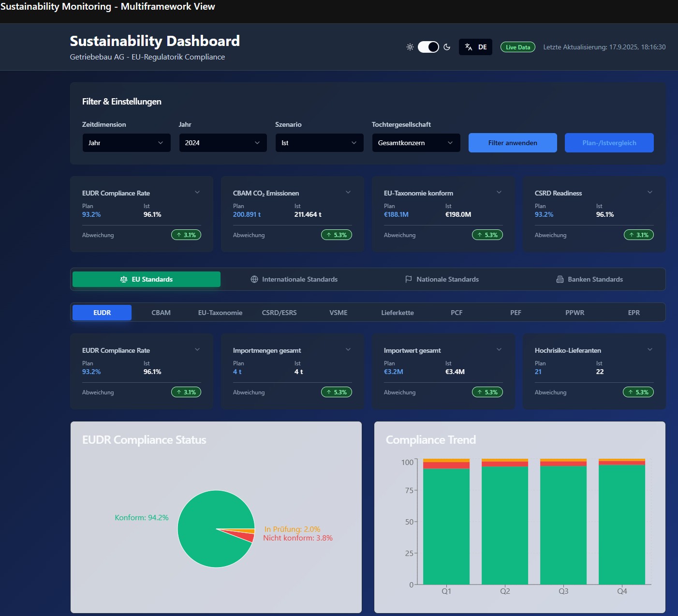The height and width of the screenshot is (616, 678).
Task: Click the globe icon for Internationale Standards
Action: click(254, 279)
